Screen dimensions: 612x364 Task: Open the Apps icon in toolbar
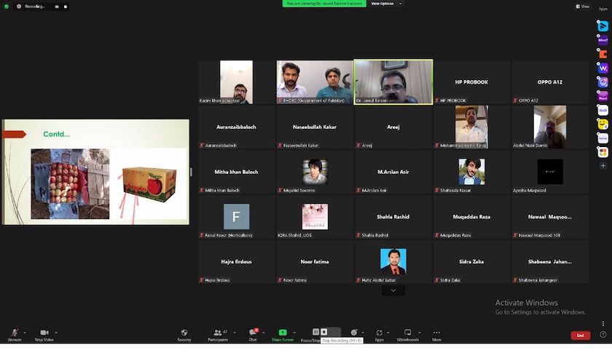[379, 333]
